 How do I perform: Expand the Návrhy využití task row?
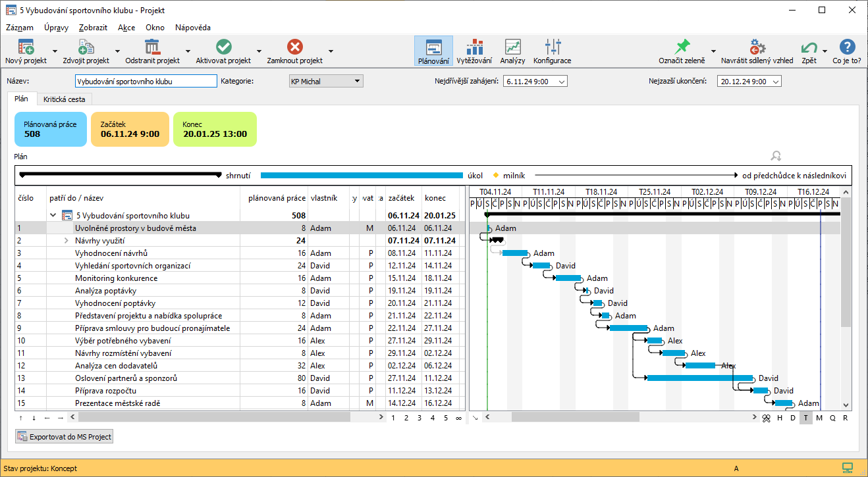(x=67, y=241)
